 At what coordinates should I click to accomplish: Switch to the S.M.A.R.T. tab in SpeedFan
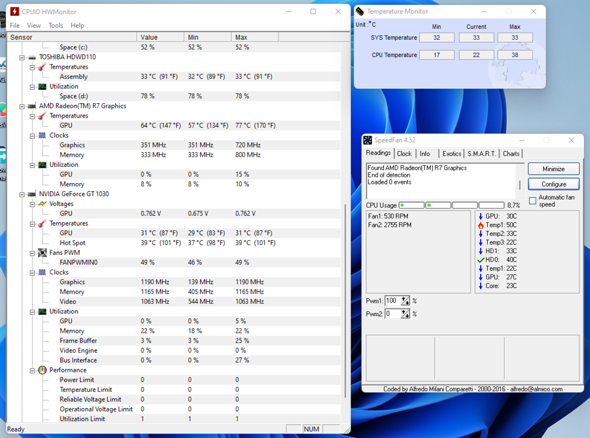tap(481, 154)
